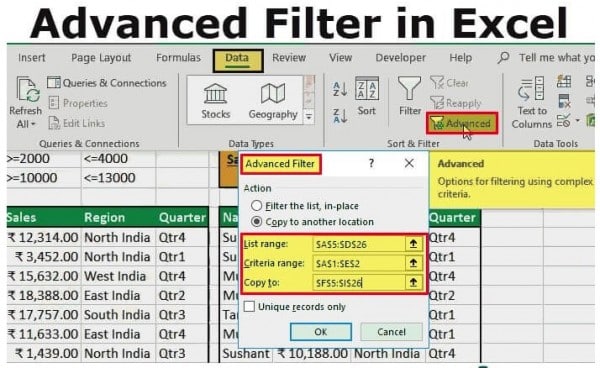The image size is (600, 368).
Task: Confirm with the OK button
Action: 321,332
